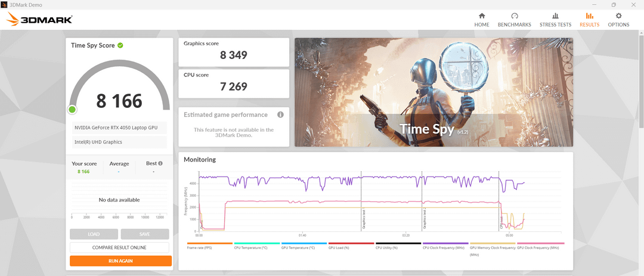Toggle the GPU Load legend series

pyautogui.click(x=351, y=245)
